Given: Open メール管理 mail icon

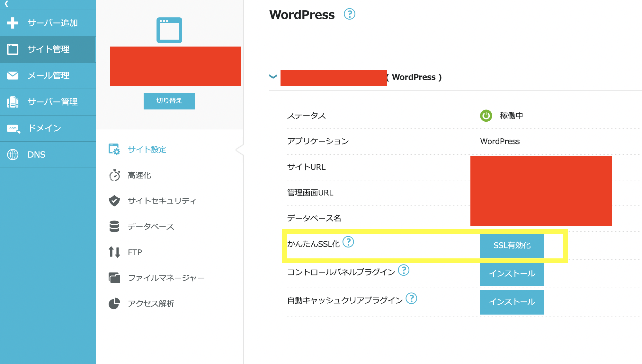Looking at the screenshot, I should 13,75.
